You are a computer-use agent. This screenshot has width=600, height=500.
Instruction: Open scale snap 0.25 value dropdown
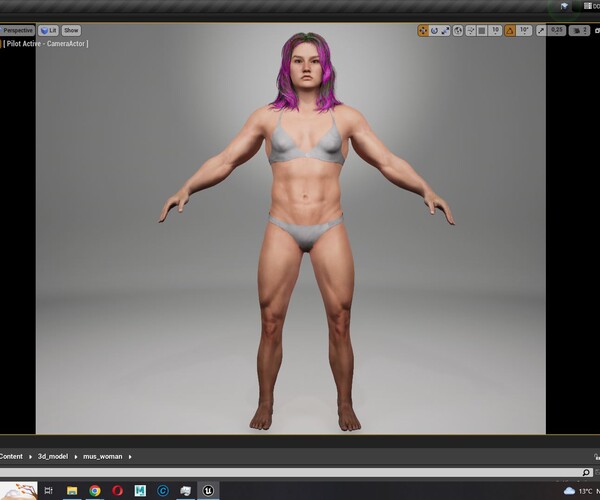click(557, 31)
